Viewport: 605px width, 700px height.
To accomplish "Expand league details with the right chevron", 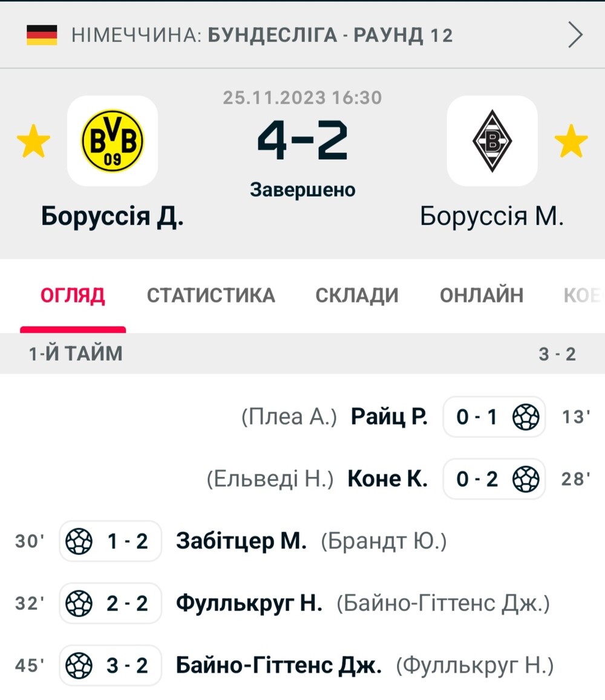I will [x=575, y=35].
